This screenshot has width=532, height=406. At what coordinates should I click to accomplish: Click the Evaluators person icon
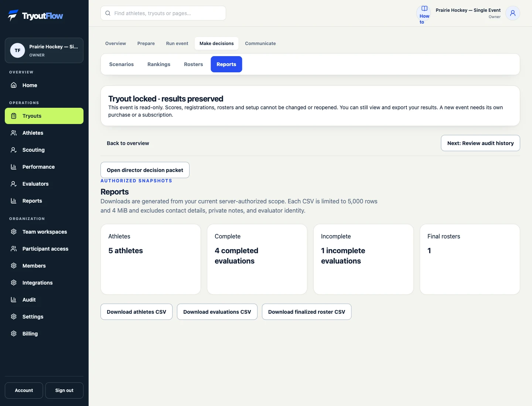[x=14, y=184]
